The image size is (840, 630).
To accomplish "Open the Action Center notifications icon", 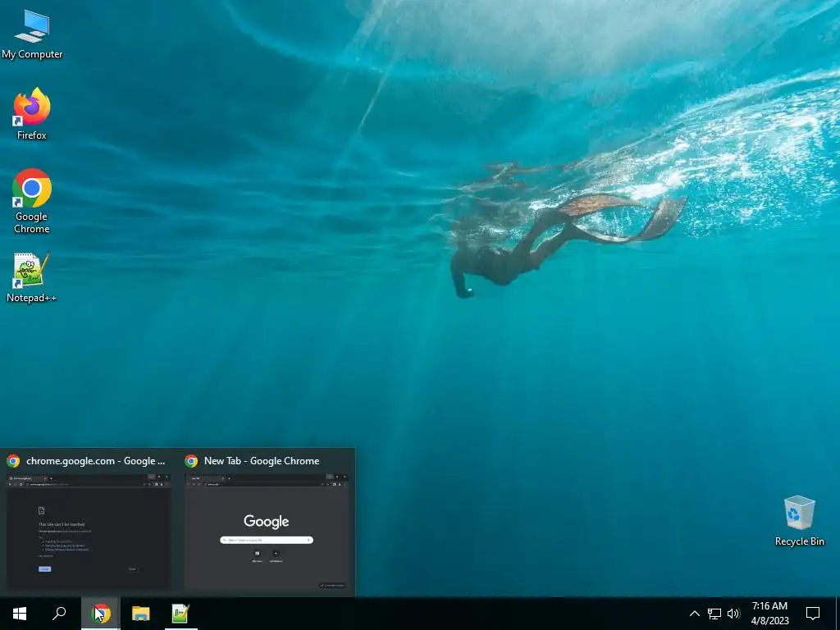I will (x=813, y=614).
